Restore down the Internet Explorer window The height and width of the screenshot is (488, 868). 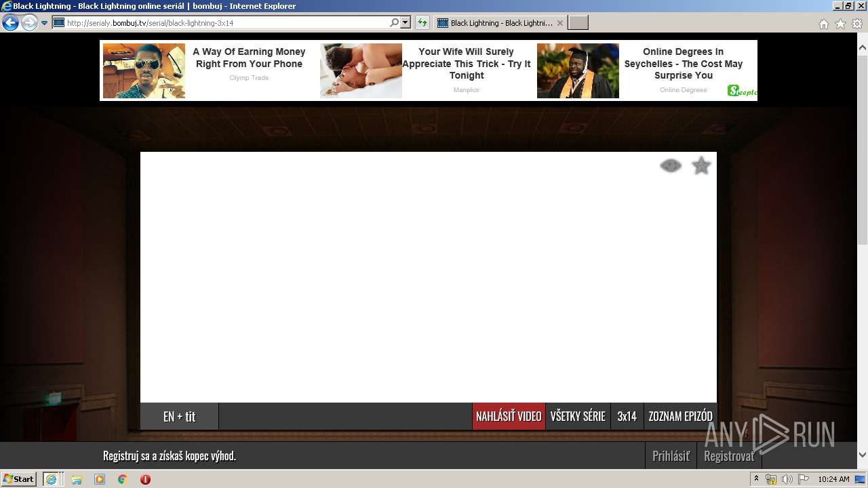[848, 5]
